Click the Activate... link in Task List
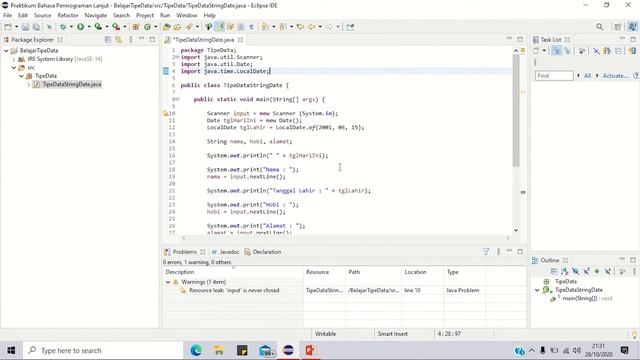Screen dimensions: 640x360 615,76
